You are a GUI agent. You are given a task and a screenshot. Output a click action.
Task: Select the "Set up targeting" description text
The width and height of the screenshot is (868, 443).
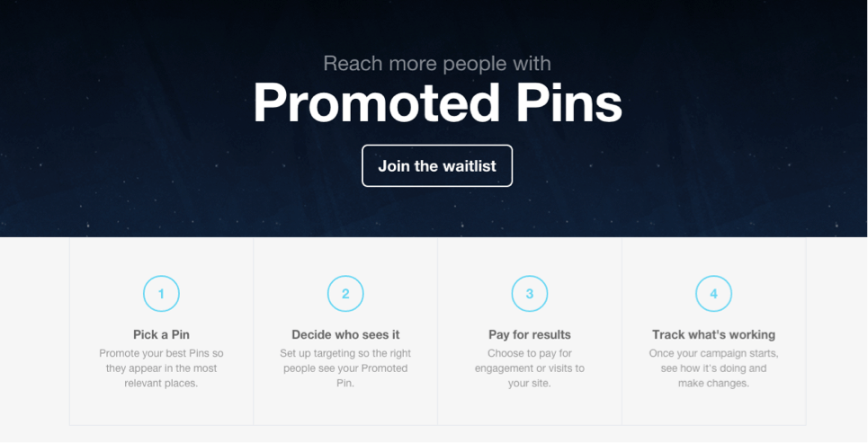point(345,368)
